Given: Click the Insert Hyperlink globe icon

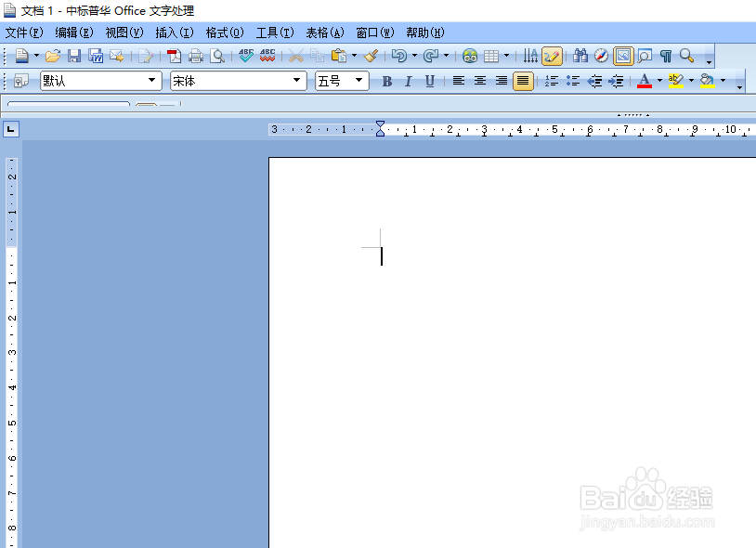Looking at the screenshot, I should (x=470, y=56).
